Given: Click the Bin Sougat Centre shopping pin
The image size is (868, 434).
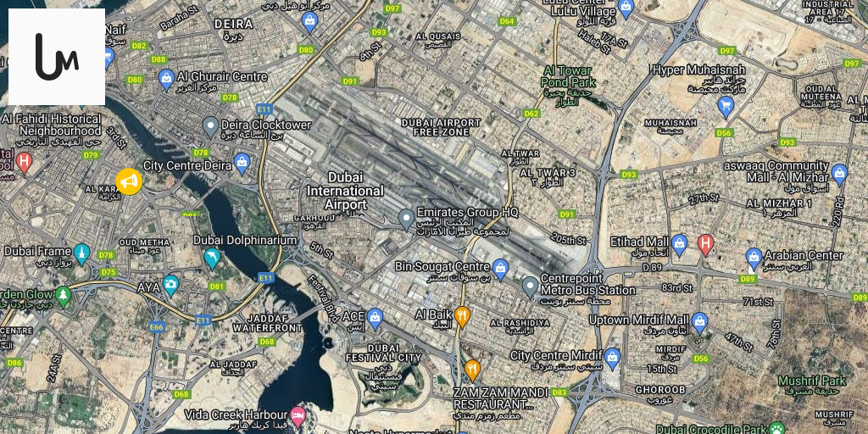Looking at the screenshot, I should 500,269.
